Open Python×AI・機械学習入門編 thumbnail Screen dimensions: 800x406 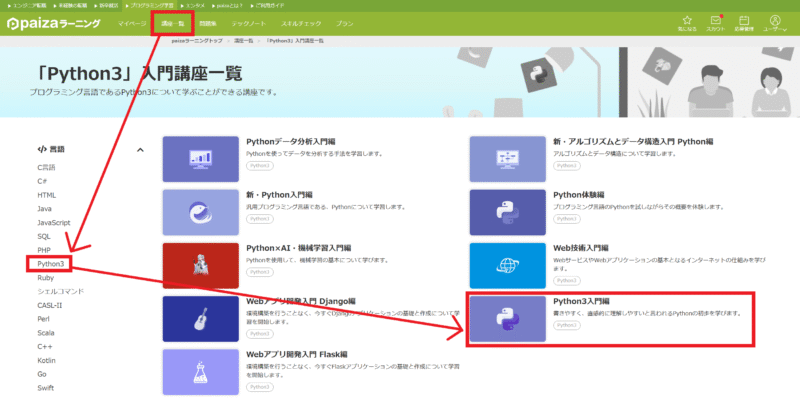tap(201, 266)
